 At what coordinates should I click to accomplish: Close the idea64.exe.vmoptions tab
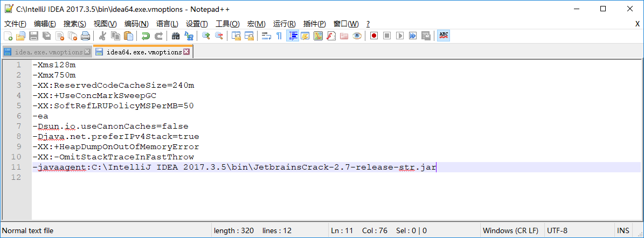(186, 52)
